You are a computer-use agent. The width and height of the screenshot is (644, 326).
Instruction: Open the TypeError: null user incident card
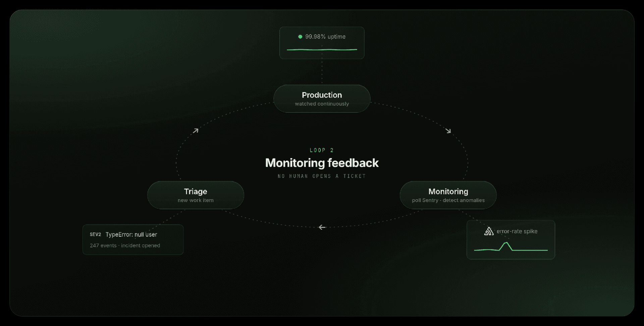(133, 240)
